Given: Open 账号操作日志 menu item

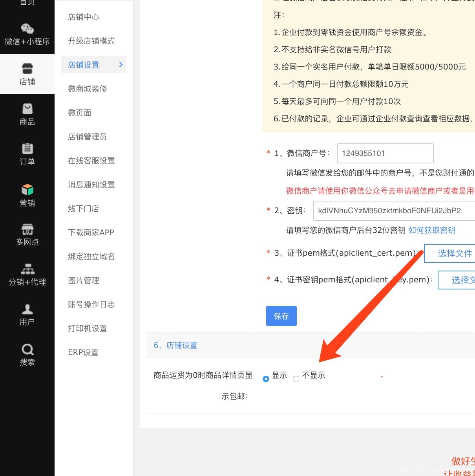Looking at the screenshot, I should click(91, 304).
